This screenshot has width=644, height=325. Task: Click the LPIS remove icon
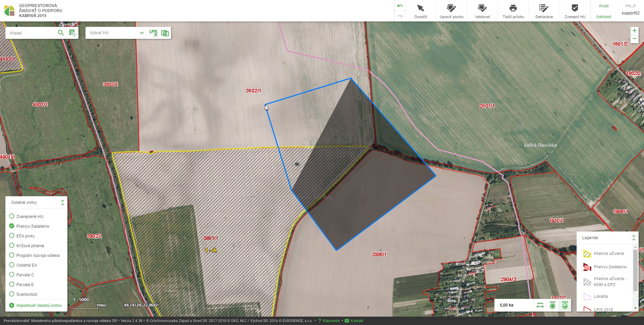153,33
